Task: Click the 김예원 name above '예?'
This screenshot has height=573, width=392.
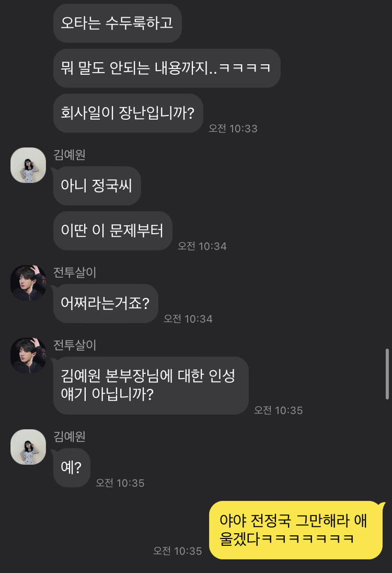Action: tap(70, 437)
